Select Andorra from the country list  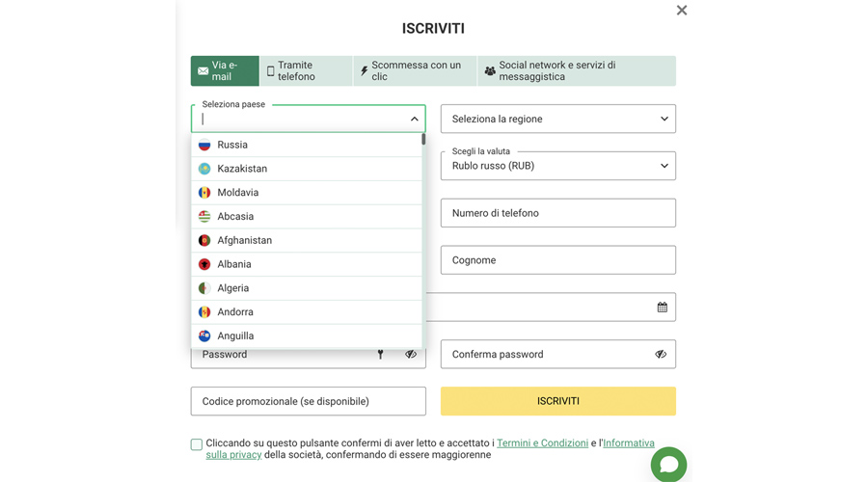tap(306, 311)
